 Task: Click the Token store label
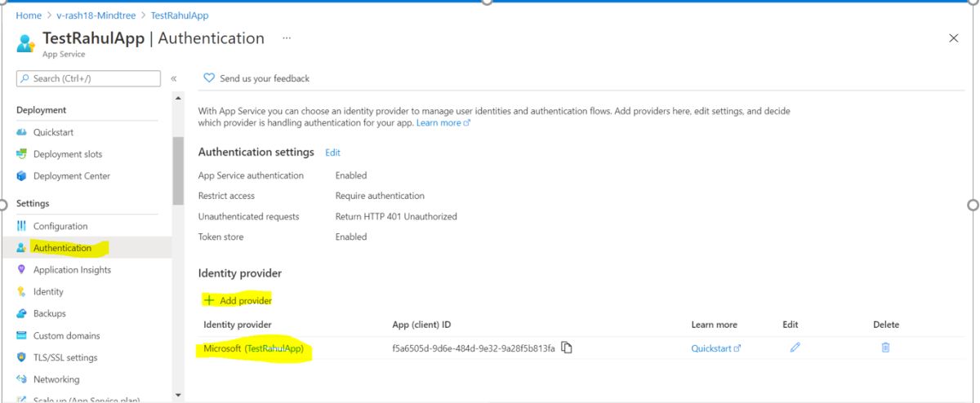click(x=221, y=237)
